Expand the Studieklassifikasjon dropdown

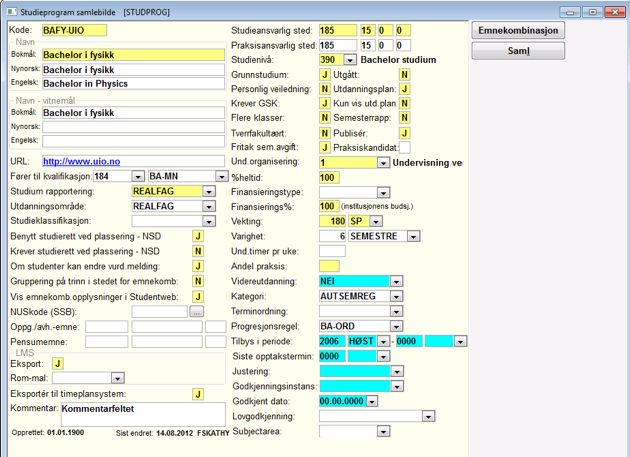coord(209,221)
